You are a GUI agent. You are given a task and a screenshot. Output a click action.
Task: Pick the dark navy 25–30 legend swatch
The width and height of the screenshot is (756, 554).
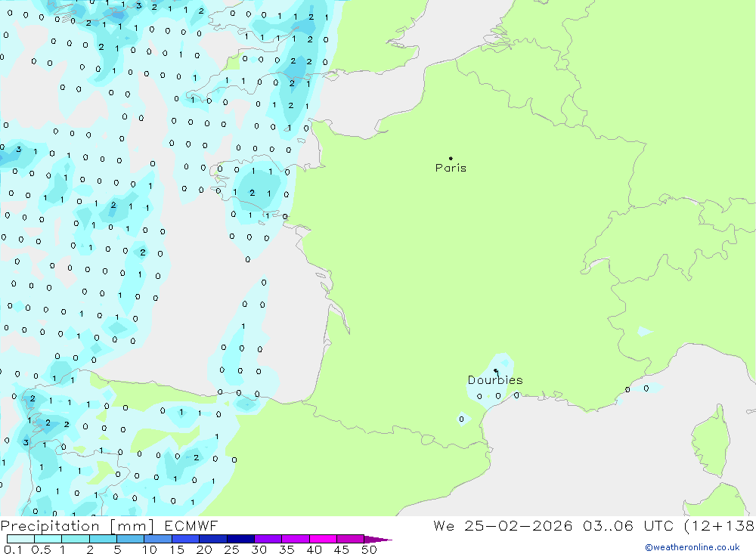coord(240,539)
